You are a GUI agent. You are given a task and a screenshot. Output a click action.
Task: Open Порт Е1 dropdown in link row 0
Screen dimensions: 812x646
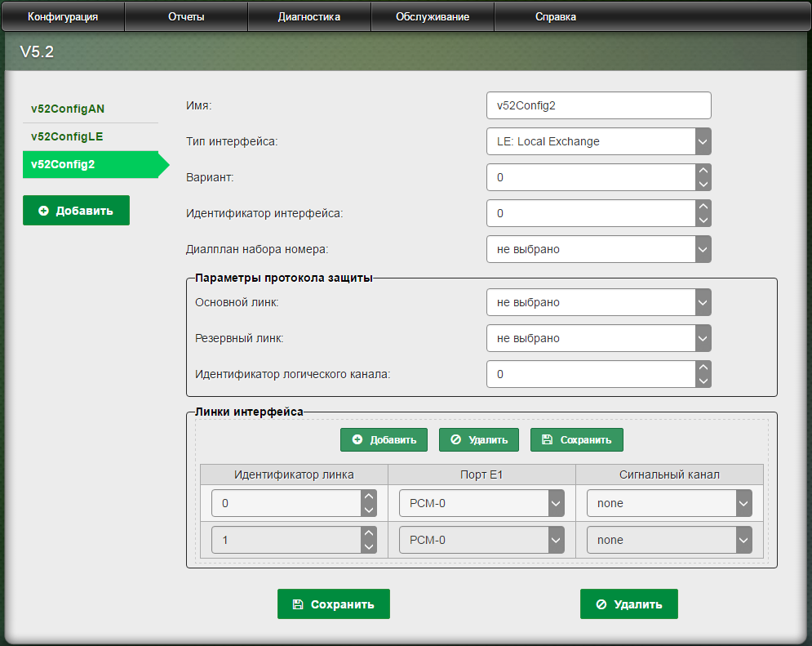pyautogui.click(x=481, y=503)
